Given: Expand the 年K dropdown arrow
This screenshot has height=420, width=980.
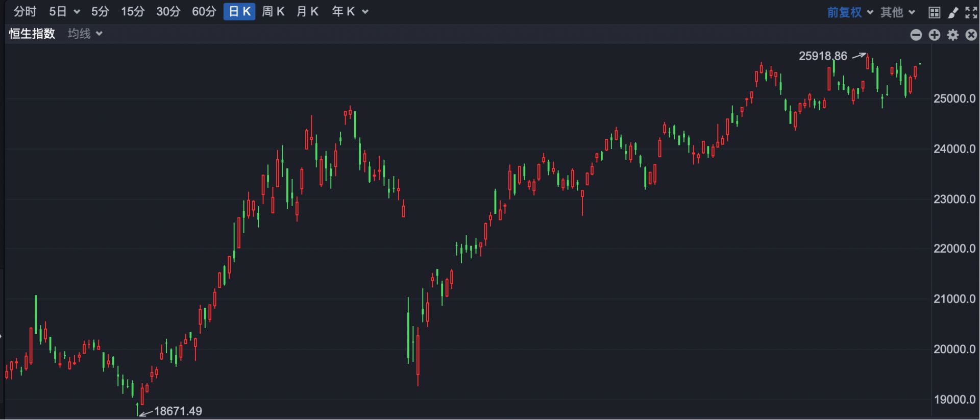Looking at the screenshot, I should click(x=365, y=12).
